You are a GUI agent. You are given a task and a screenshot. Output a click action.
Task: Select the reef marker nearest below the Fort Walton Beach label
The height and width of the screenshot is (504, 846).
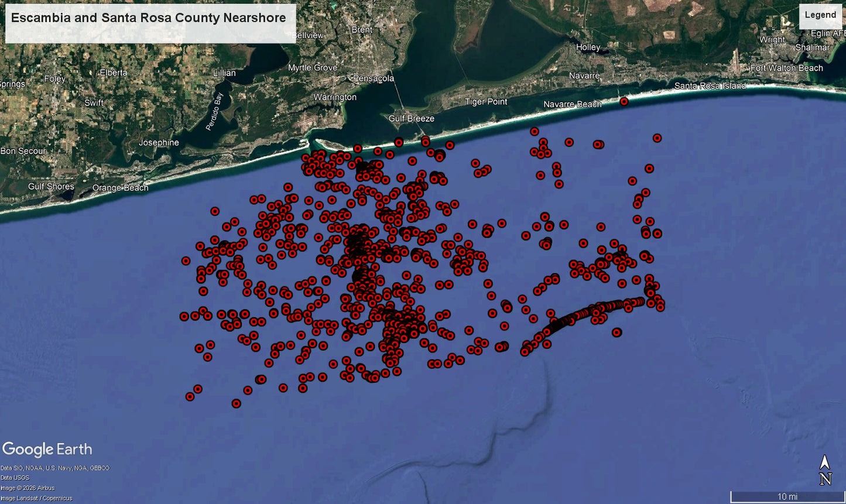tap(657, 138)
